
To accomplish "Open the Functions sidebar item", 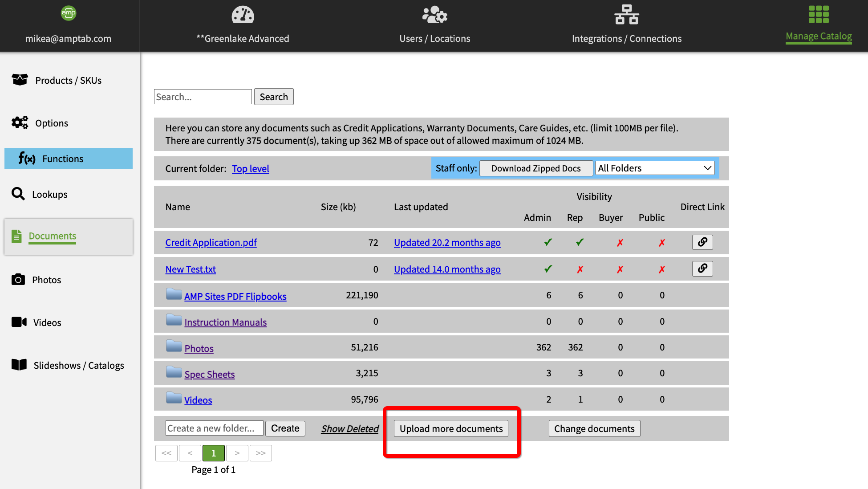I will [x=69, y=159].
